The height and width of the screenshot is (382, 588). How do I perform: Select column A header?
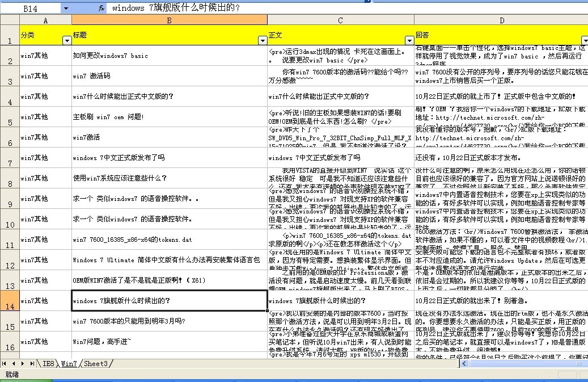[45, 20]
